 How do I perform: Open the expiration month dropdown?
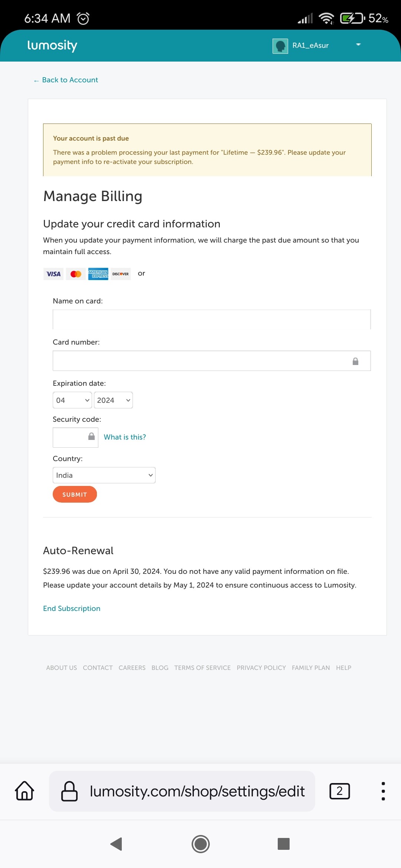pos(72,400)
